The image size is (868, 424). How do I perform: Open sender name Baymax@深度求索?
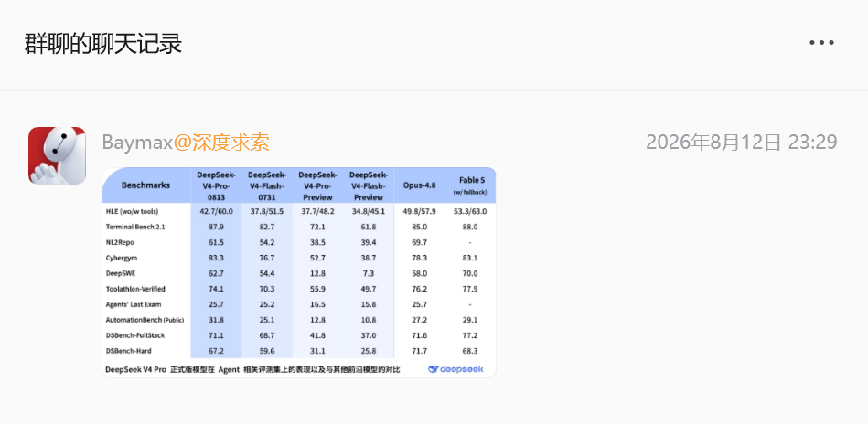(186, 142)
